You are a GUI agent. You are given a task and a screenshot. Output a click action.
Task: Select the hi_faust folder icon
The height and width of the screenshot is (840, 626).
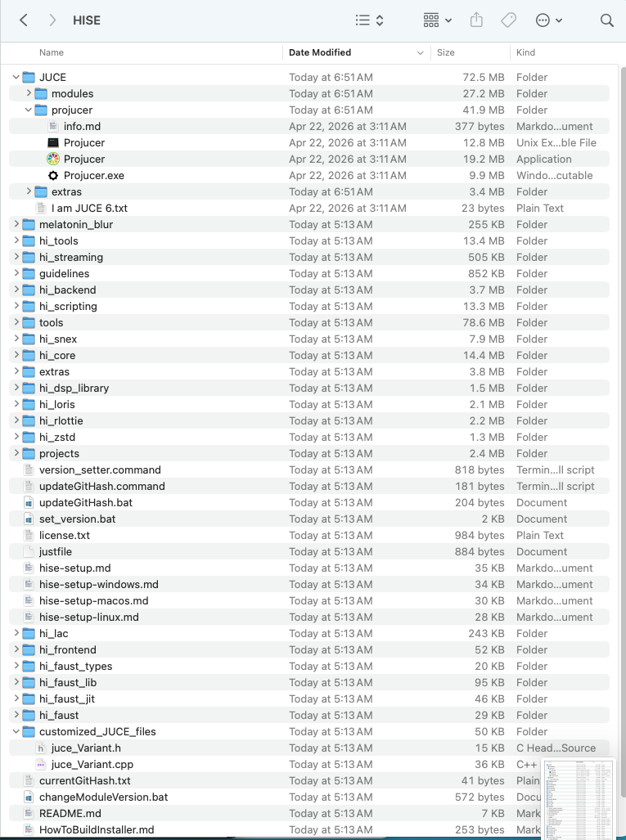click(x=29, y=715)
